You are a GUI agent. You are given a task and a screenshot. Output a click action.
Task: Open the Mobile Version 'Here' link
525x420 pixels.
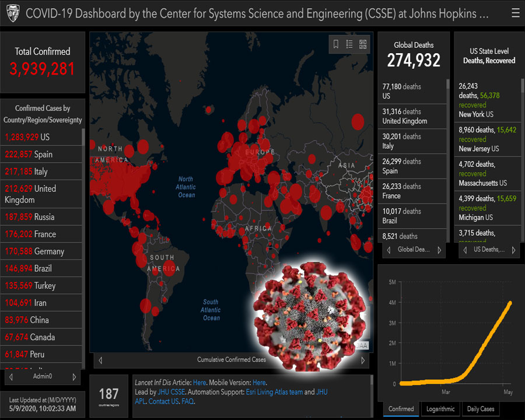click(x=259, y=383)
